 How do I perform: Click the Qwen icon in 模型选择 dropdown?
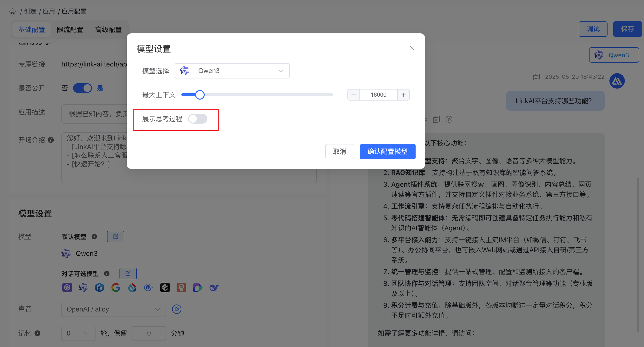(185, 71)
